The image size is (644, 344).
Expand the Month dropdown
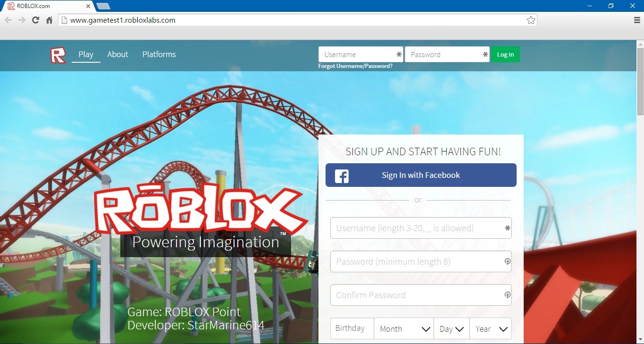404,328
